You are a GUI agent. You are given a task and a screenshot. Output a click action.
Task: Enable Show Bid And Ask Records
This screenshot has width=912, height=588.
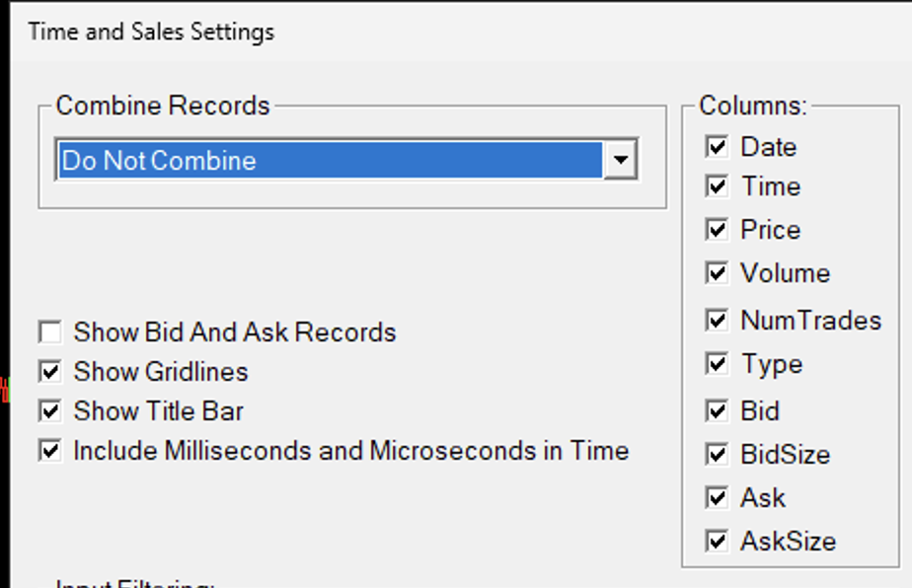tap(50, 331)
